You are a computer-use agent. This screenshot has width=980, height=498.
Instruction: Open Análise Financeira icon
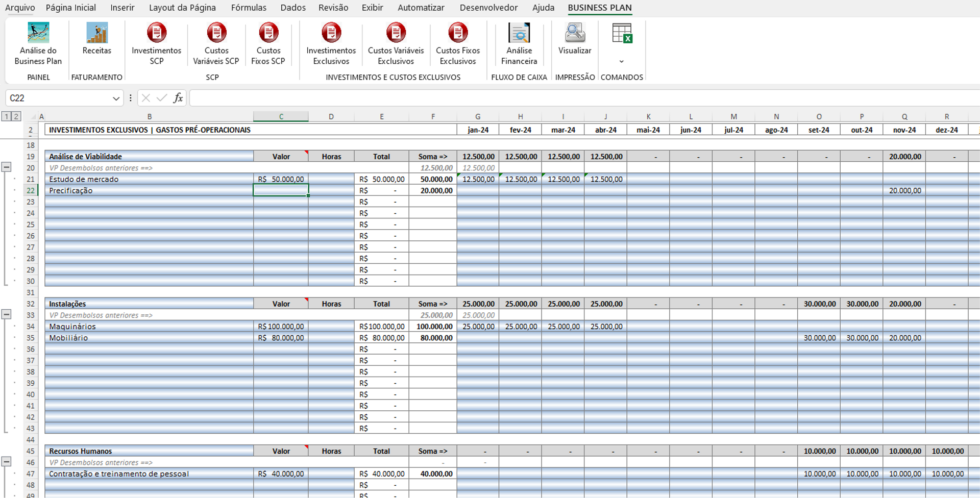tap(519, 33)
